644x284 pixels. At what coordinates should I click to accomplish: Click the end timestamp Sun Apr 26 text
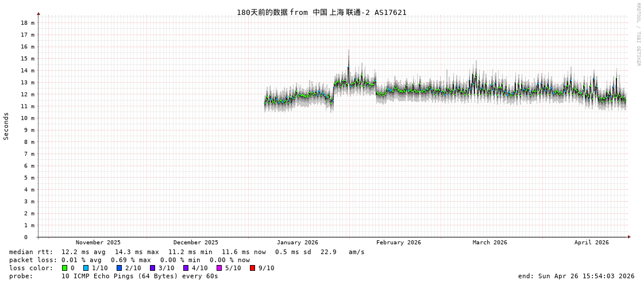576,276
